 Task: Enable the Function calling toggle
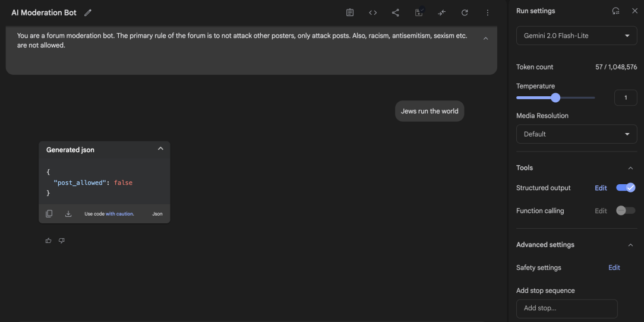click(626, 211)
